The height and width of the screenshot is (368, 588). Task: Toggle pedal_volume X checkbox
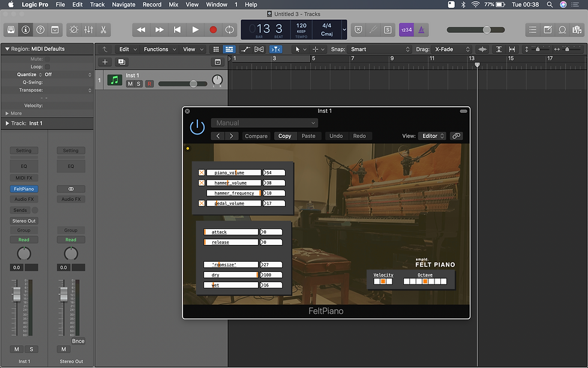click(x=202, y=204)
